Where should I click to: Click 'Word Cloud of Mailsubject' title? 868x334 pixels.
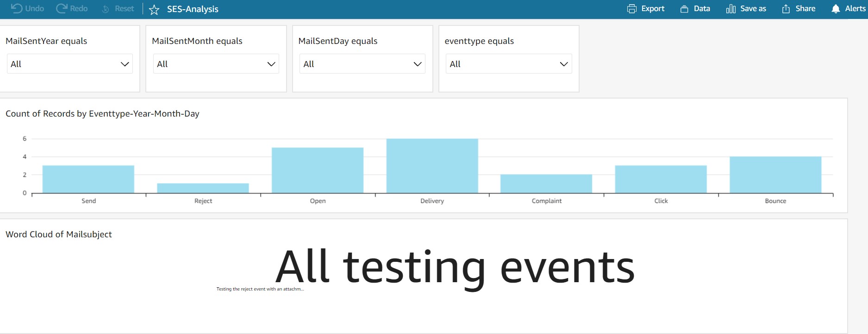(59, 235)
